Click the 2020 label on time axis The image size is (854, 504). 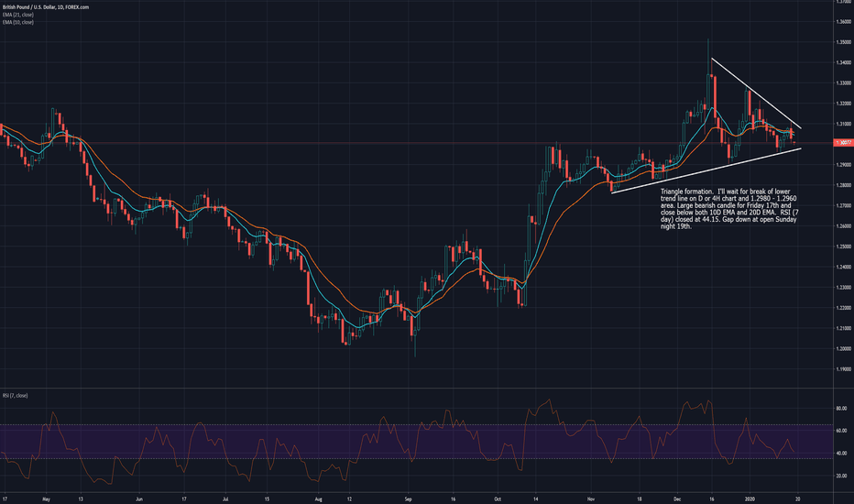click(x=747, y=499)
